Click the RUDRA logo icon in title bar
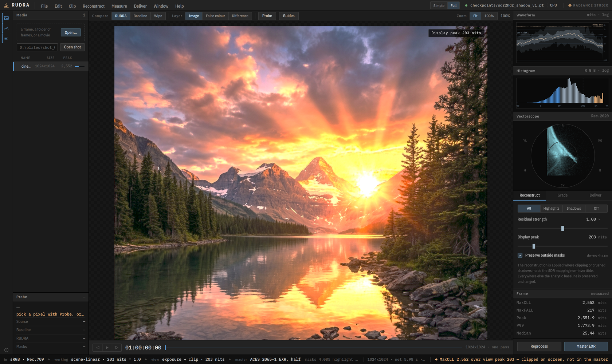This screenshot has width=612, height=364. click(x=6, y=5)
